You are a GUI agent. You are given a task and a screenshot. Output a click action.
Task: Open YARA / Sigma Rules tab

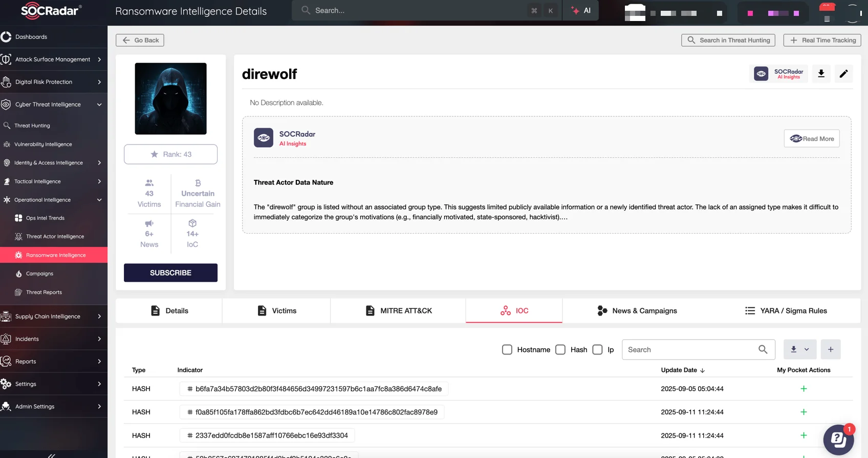coord(786,311)
